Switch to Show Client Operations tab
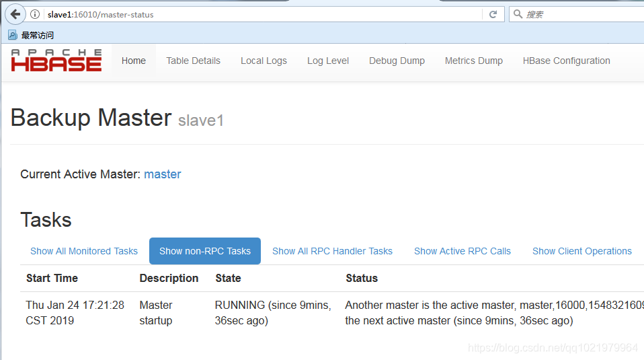Screen dimensions: 644x360 (582, 251)
